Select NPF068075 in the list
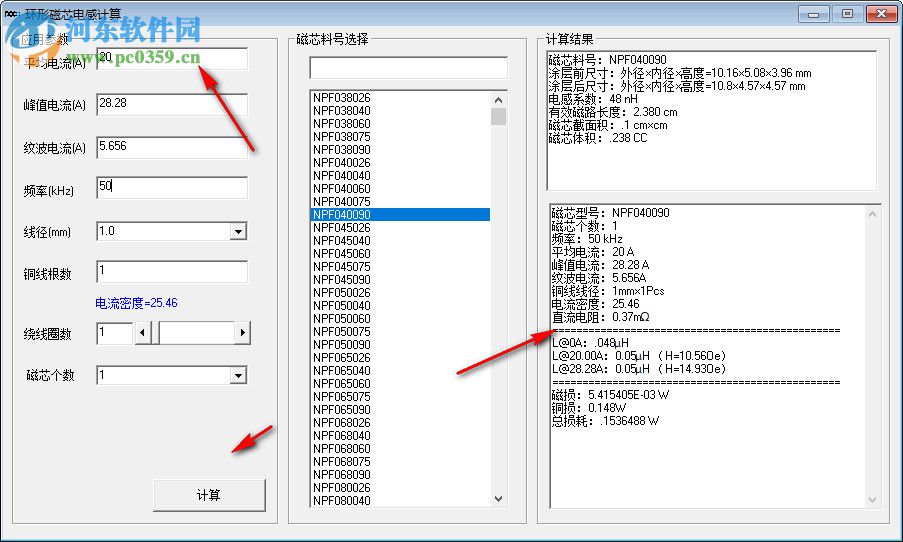Image resolution: width=903 pixels, height=542 pixels. [x=400, y=462]
